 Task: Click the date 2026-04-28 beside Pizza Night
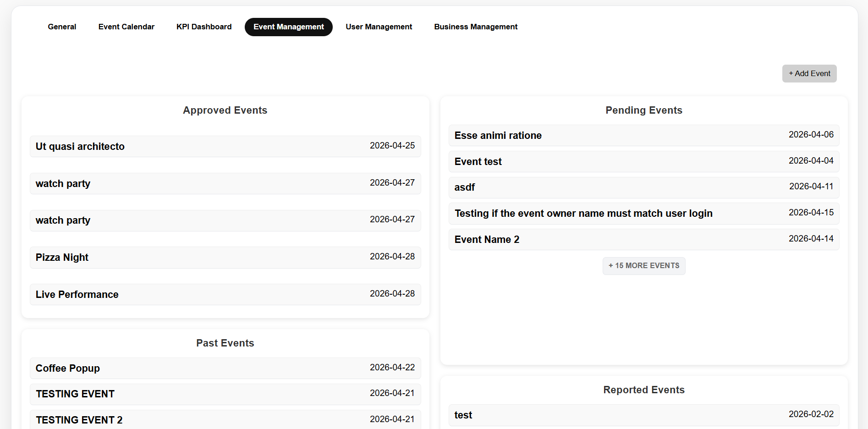coord(392,256)
